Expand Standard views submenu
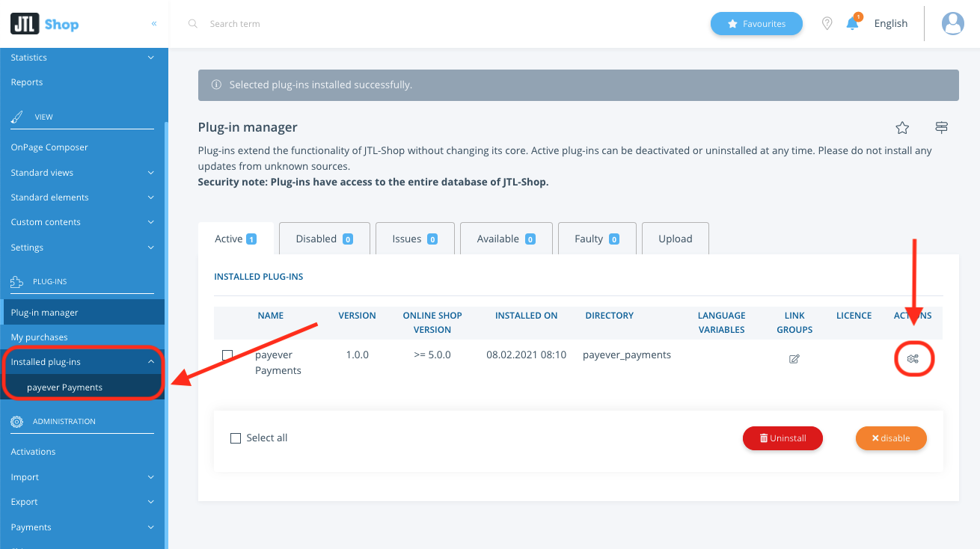The height and width of the screenshot is (549, 980). (82, 173)
